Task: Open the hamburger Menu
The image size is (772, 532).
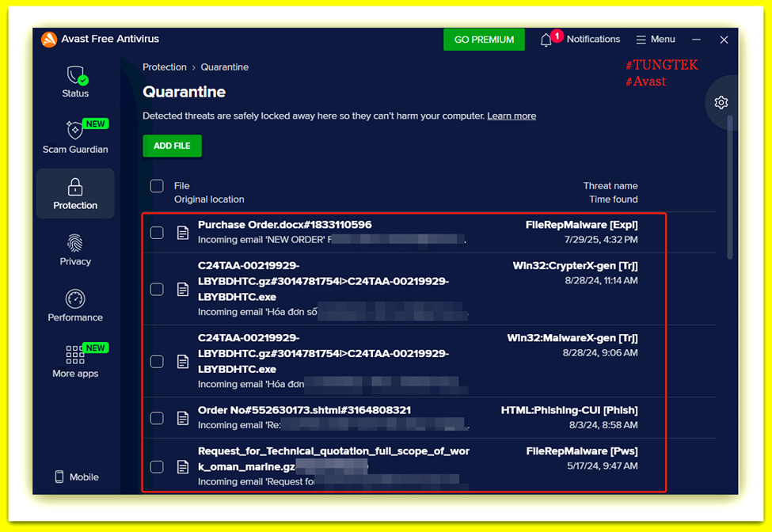Action: click(656, 40)
